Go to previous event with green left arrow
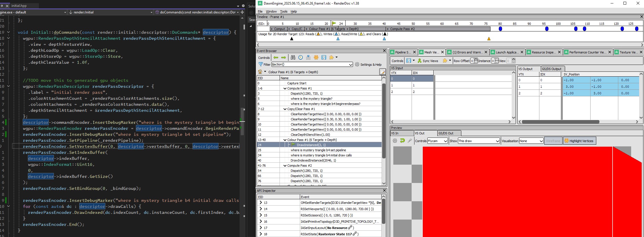Image resolution: width=644 pixels, height=237 pixels. pos(276,57)
